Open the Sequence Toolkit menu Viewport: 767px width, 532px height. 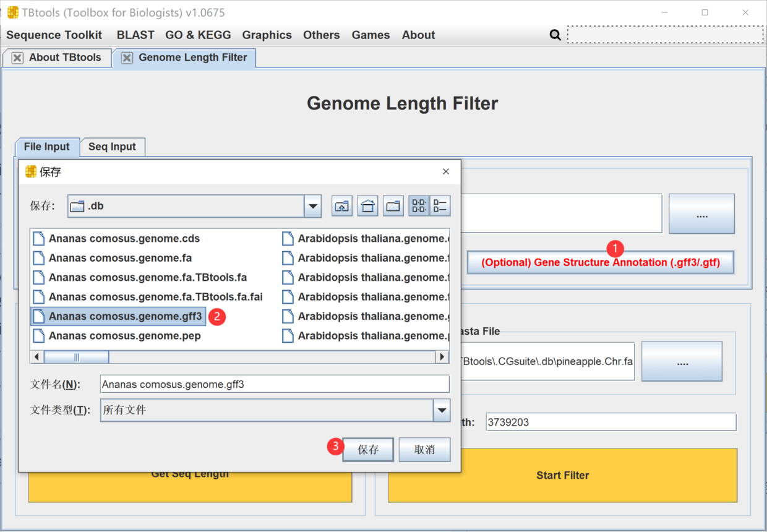[x=54, y=35]
